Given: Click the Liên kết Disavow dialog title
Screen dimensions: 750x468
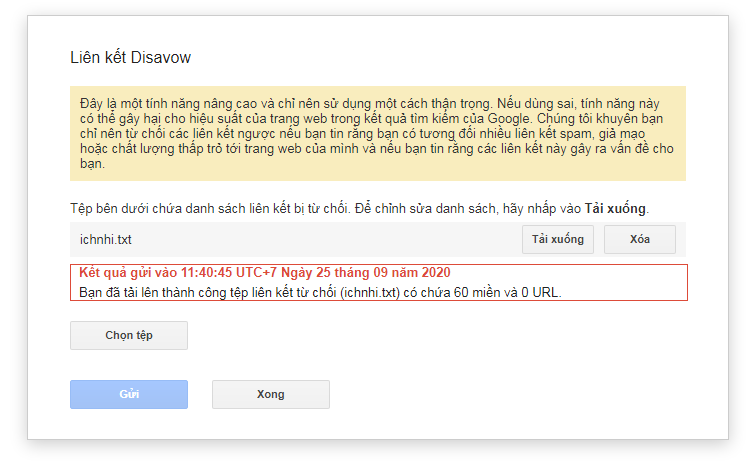Looking at the screenshot, I should click(x=130, y=58).
